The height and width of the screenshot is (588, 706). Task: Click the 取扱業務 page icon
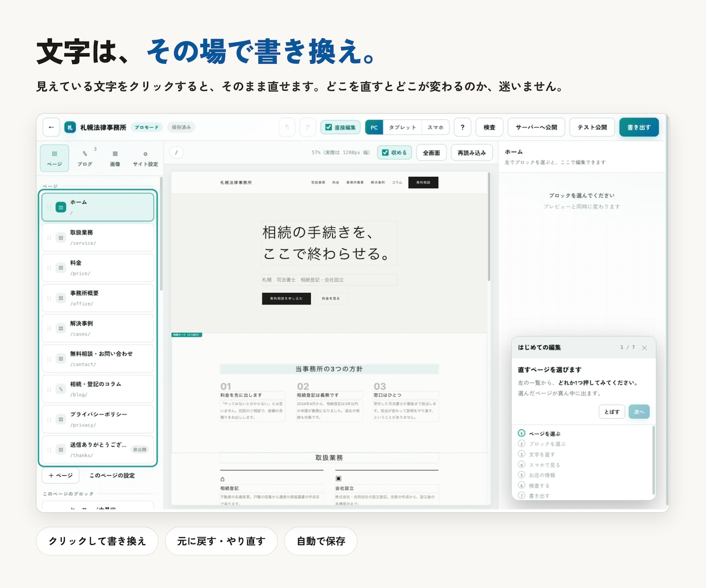tap(60, 237)
